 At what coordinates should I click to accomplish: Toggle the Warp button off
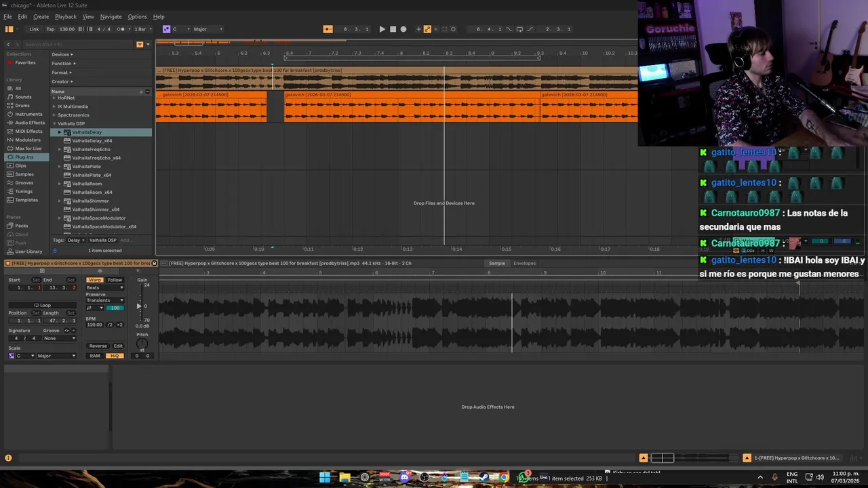coord(94,280)
